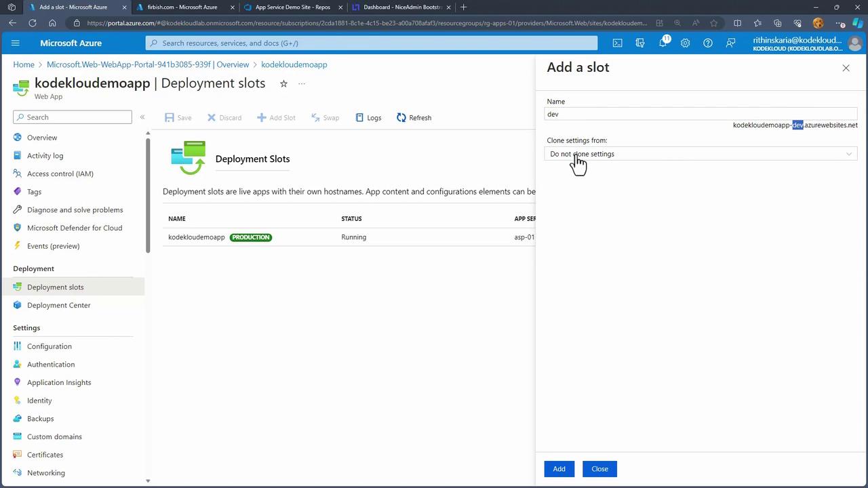
Task: Open the browser home page
Action: pyautogui.click(x=52, y=23)
